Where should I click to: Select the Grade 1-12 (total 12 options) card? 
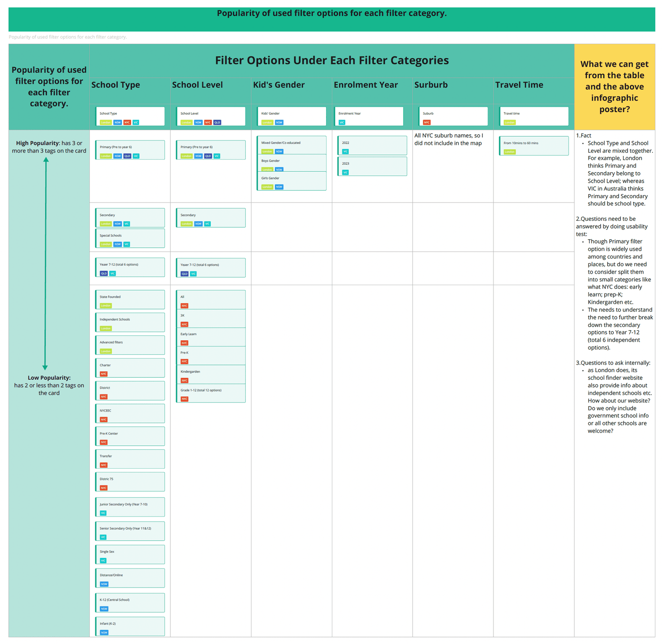coord(211,393)
